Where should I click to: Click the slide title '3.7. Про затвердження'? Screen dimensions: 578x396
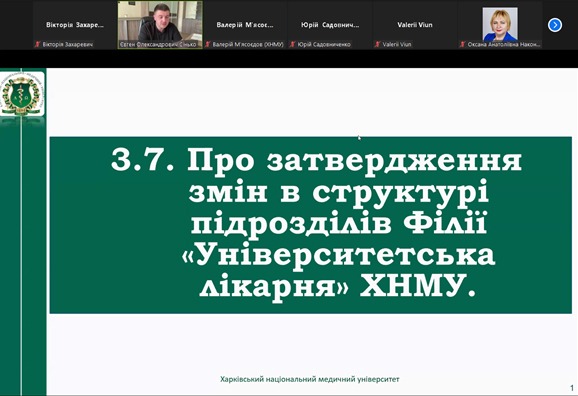(x=316, y=160)
